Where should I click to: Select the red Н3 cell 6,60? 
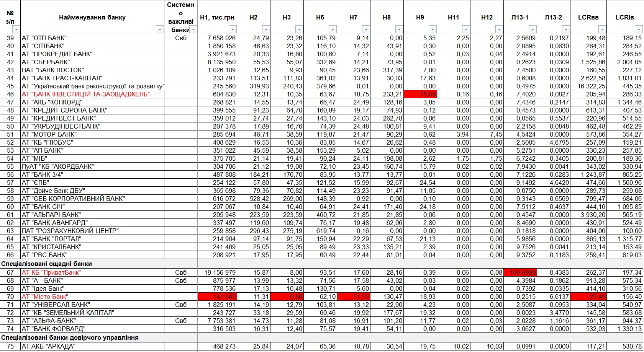[287, 297]
